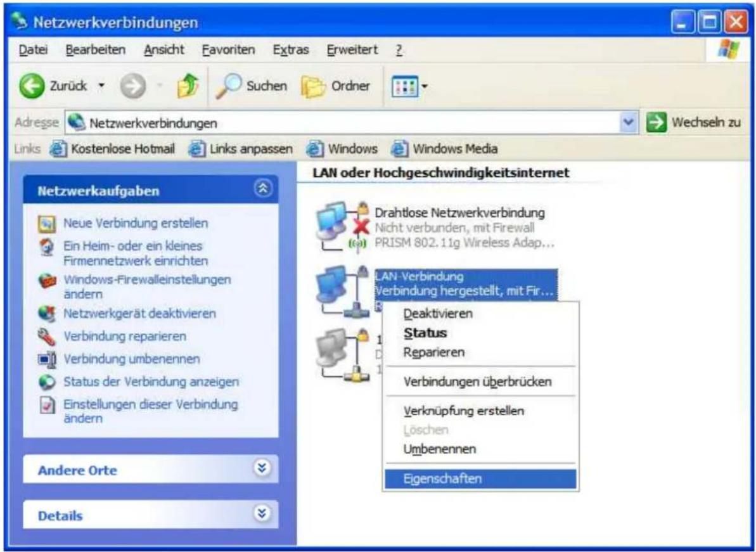756x552 pixels.
Task: Click the Verbindung reparieren wrench icon
Action: (x=47, y=337)
